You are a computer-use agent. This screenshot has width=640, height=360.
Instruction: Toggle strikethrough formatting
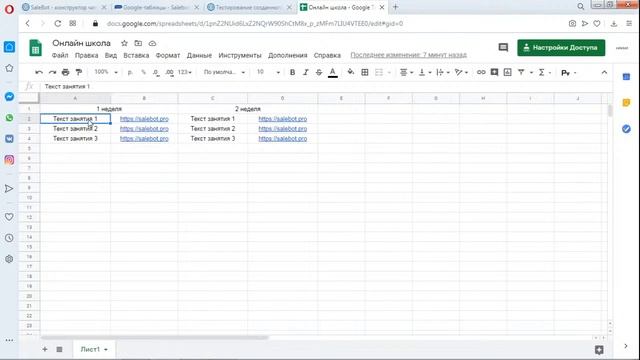[x=319, y=72]
